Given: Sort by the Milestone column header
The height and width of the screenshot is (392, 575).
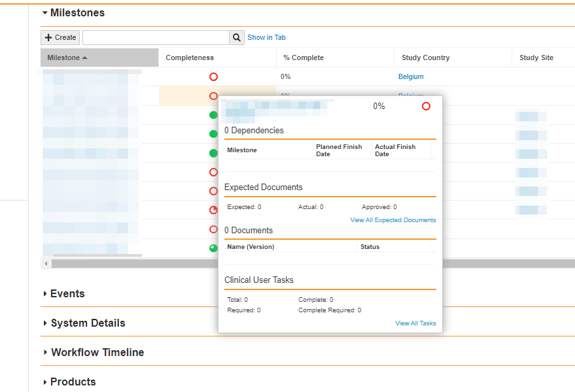Looking at the screenshot, I should pos(63,57).
